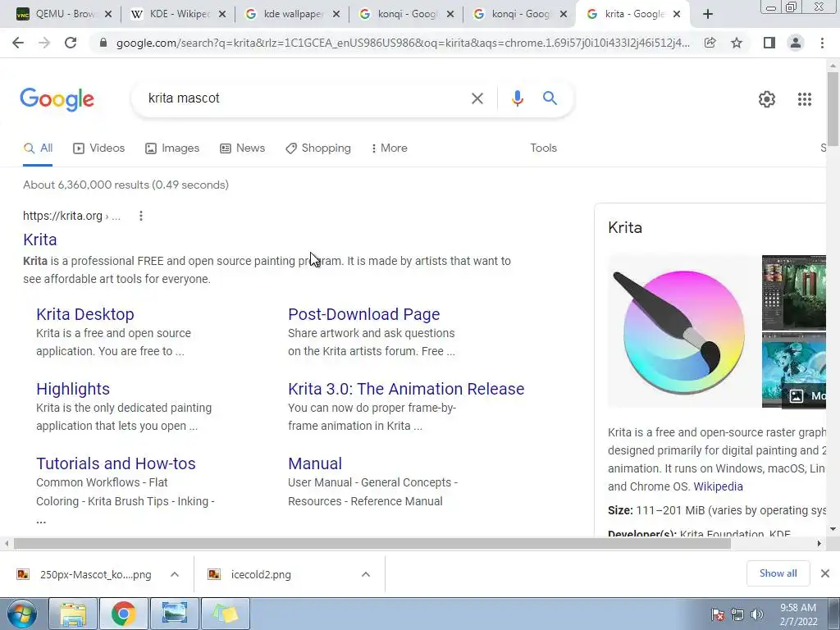Viewport: 840px width, 630px height.
Task: Click Show all downloads button
Action: (x=778, y=573)
